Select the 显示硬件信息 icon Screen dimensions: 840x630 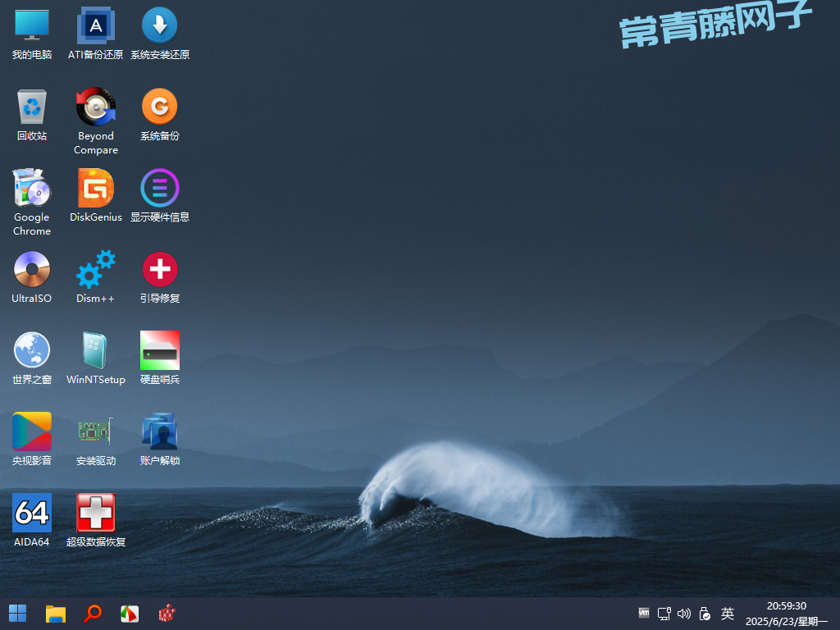(x=160, y=189)
